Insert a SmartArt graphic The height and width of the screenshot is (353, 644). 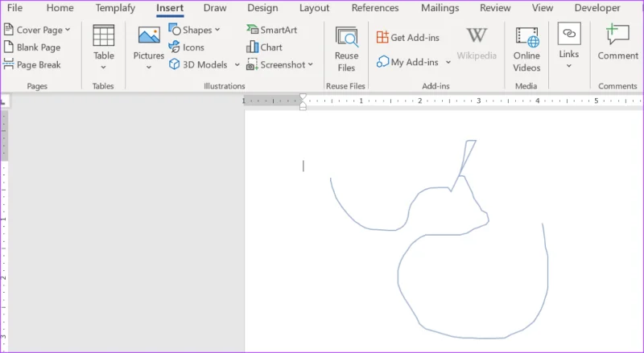[x=271, y=30]
